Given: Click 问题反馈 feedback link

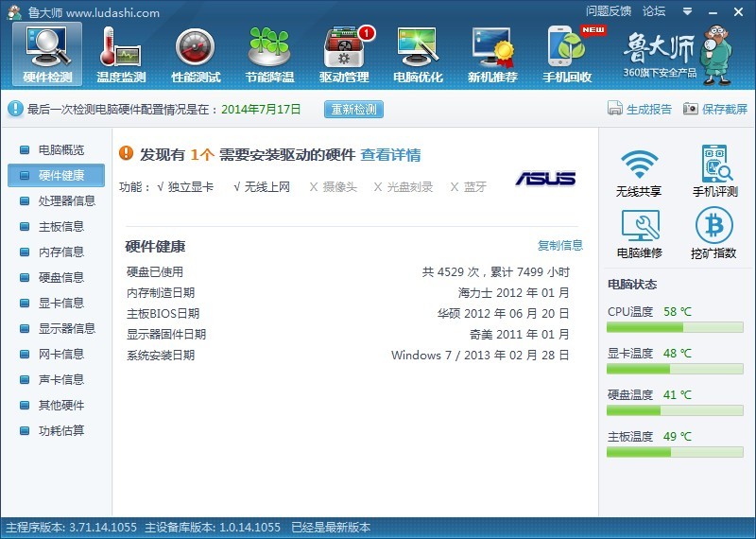Looking at the screenshot, I should (609, 11).
